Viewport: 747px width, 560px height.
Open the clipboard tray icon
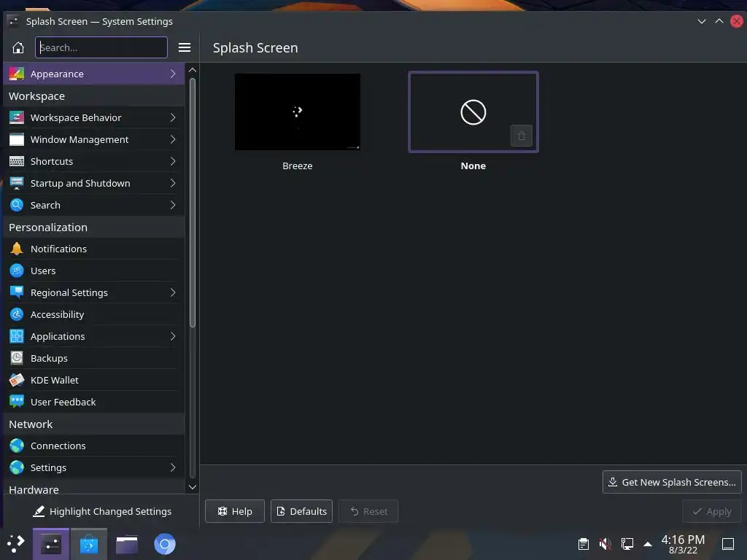point(583,544)
